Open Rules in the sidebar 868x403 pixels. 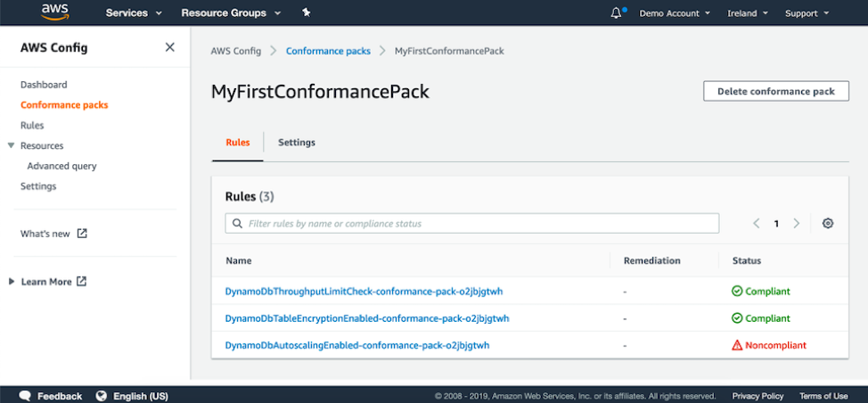pos(32,125)
